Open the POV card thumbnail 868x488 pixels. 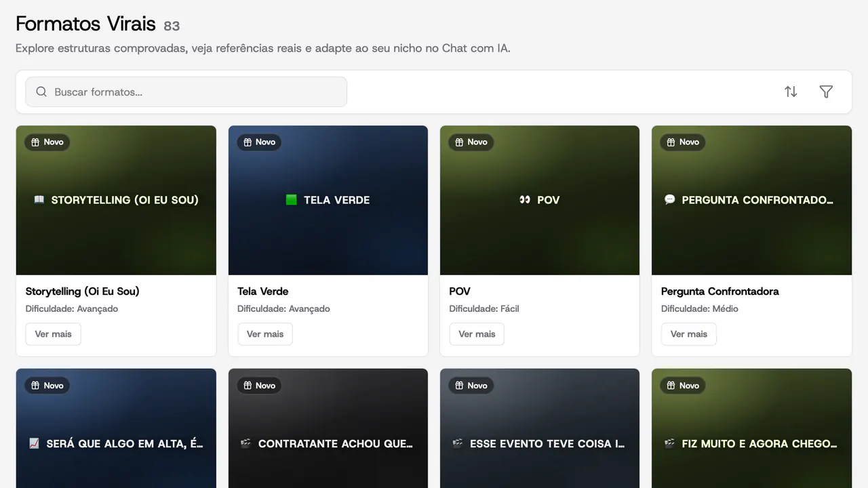[540, 200]
